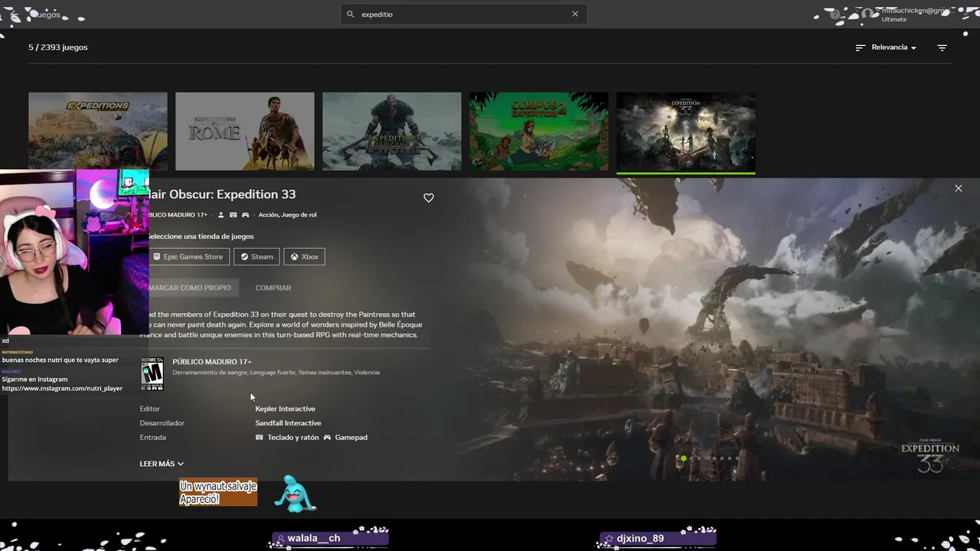Viewport: 980px width, 551px height.
Task: Select the Expedition 33 thumbnail in results
Action: click(686, 132)
